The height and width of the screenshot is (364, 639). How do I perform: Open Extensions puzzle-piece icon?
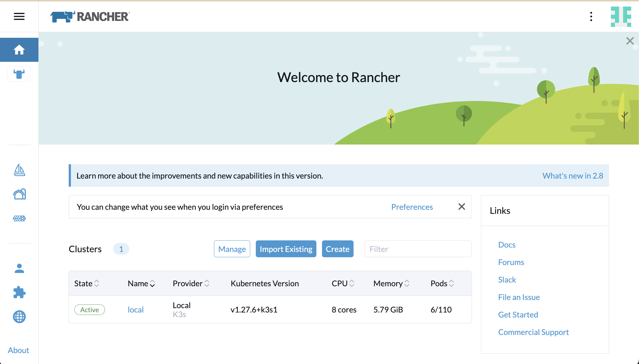pyautogui.click(x=19, y=292)
